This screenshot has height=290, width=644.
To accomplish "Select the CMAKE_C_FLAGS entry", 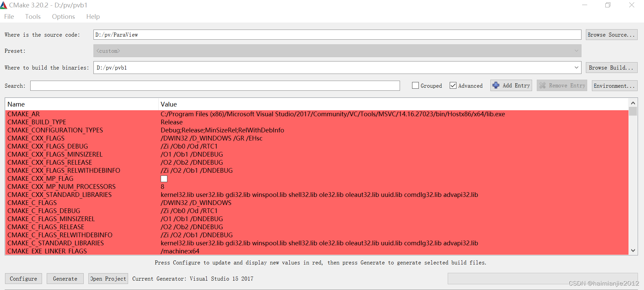I will 32,203.
